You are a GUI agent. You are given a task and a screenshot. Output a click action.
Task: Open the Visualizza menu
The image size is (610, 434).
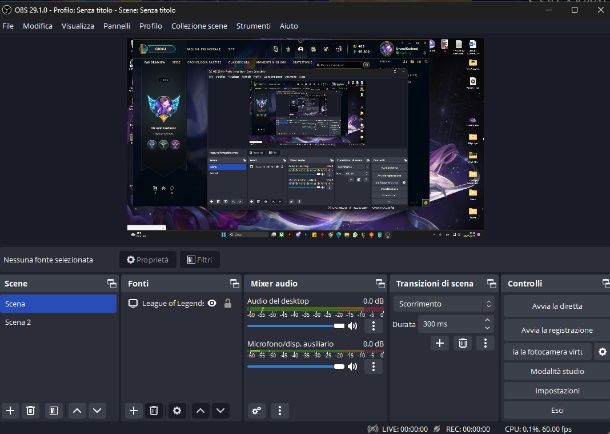(78, 26)
